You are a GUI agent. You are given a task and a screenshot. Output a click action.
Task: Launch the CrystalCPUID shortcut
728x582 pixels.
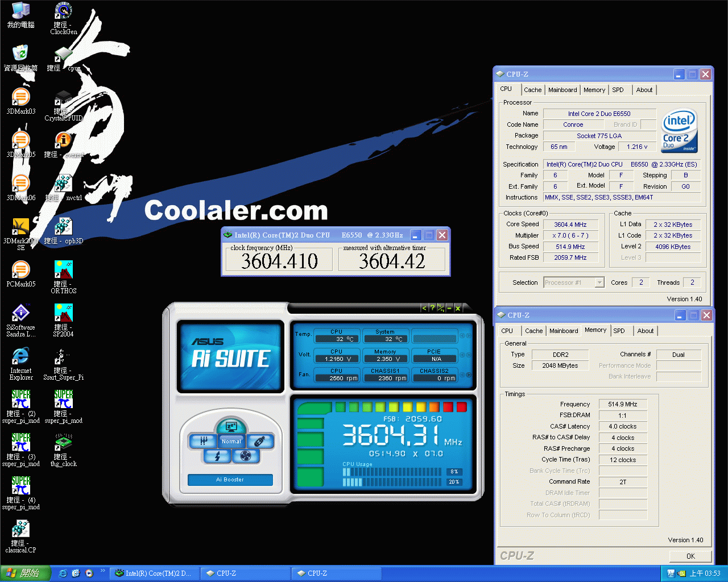(x=63, y=105)
